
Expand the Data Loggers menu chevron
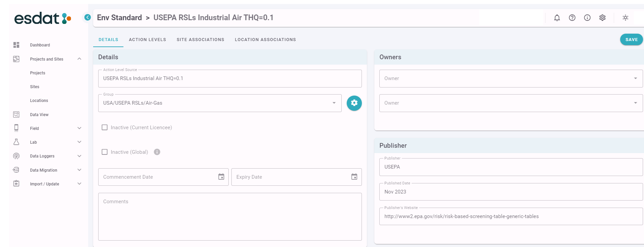pyautogui.click(x=79, y=156)
